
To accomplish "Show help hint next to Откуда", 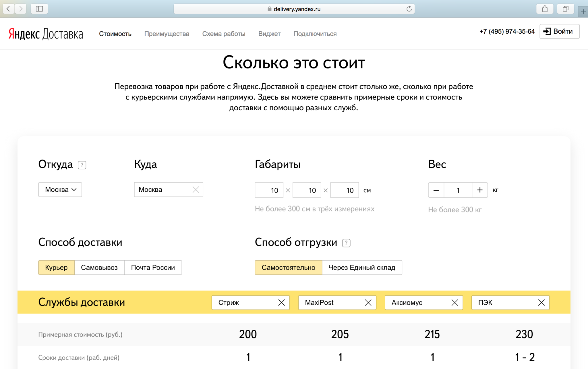I will (x=82, y=165).
